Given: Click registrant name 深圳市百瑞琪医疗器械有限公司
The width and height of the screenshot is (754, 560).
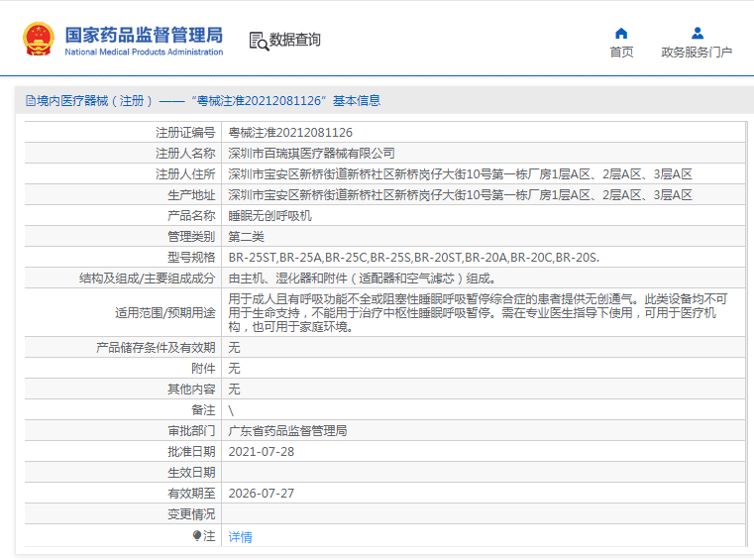Looking at the screenshot, I should [311, 153].
